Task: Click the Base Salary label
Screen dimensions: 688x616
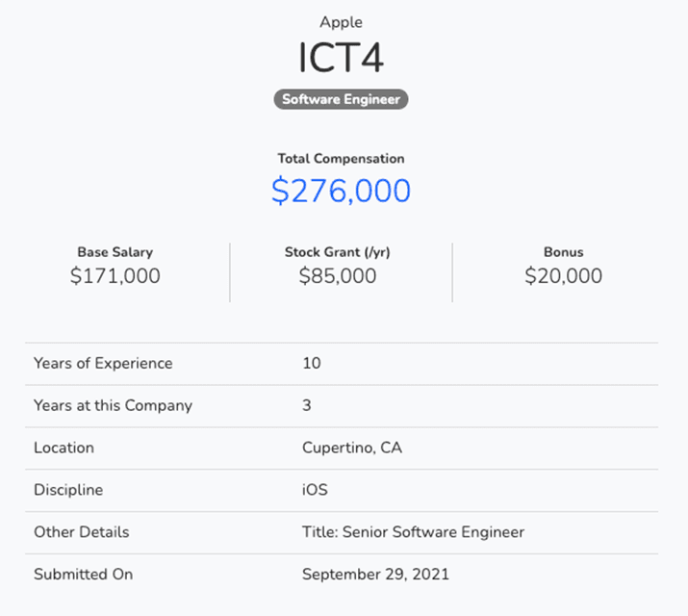Action: [115, 252]
